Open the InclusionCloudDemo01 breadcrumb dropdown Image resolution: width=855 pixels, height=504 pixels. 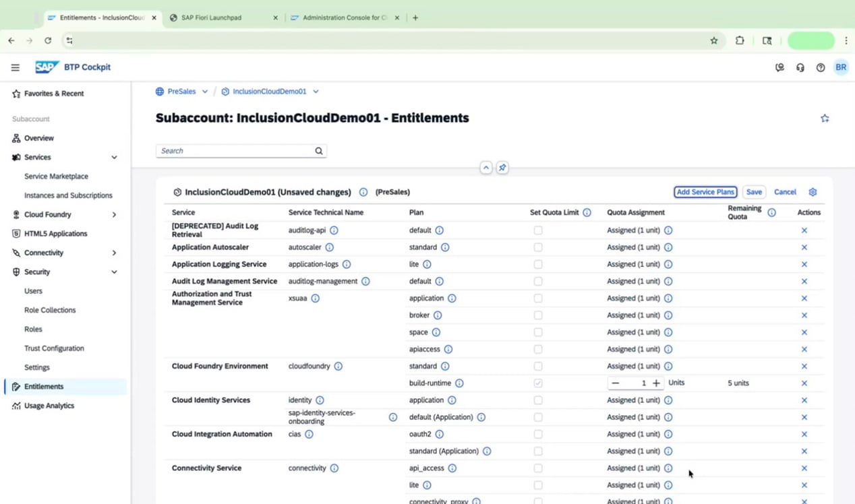[x=316, y=92]
